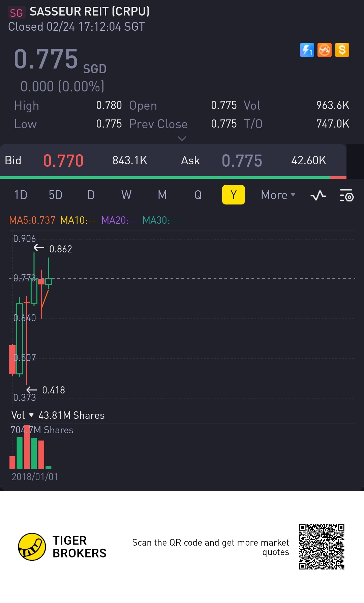Expand quote details with chevron below Prev Close
The height and width of the screenshot is (603, 364).
click(182, 139)
